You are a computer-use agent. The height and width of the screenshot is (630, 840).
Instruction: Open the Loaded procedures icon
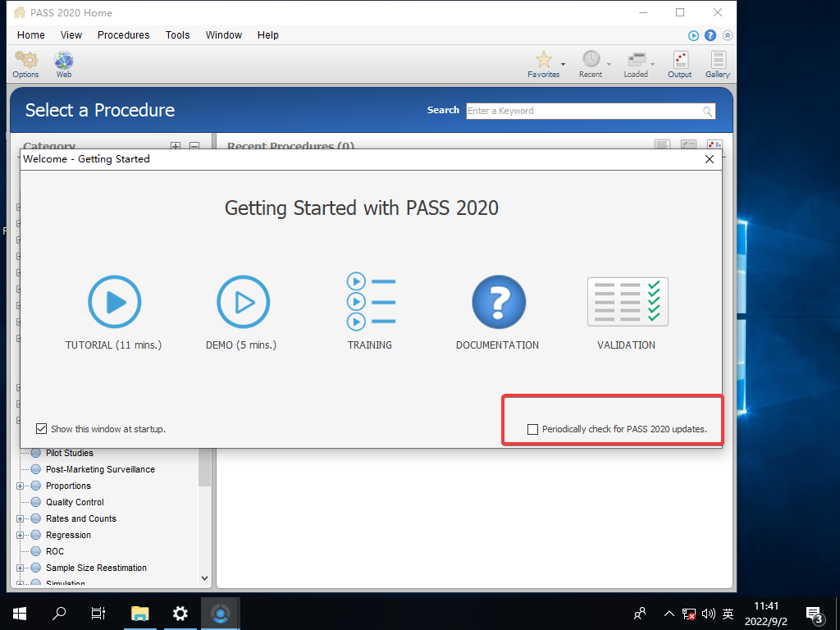(636, 64)
